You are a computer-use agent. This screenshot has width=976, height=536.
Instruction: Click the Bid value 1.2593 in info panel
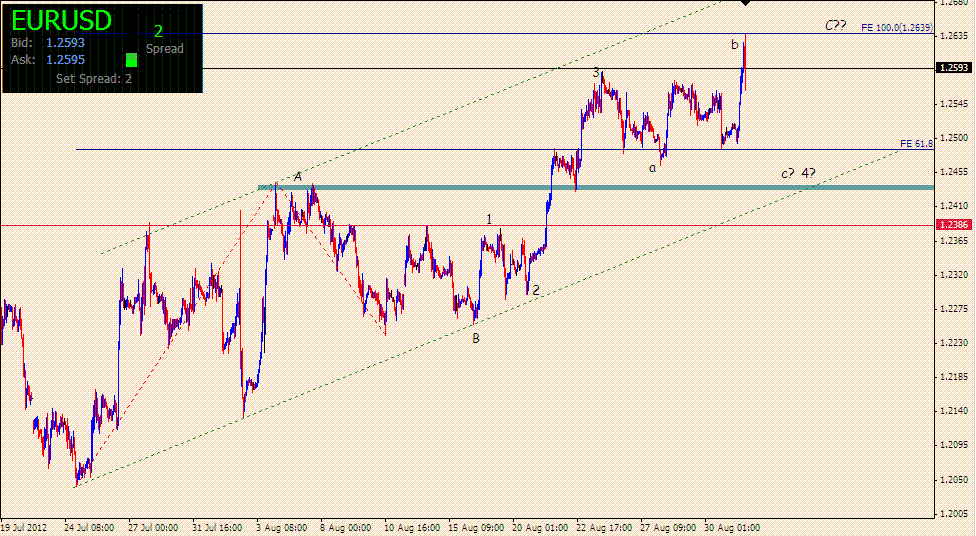(65, 43)
